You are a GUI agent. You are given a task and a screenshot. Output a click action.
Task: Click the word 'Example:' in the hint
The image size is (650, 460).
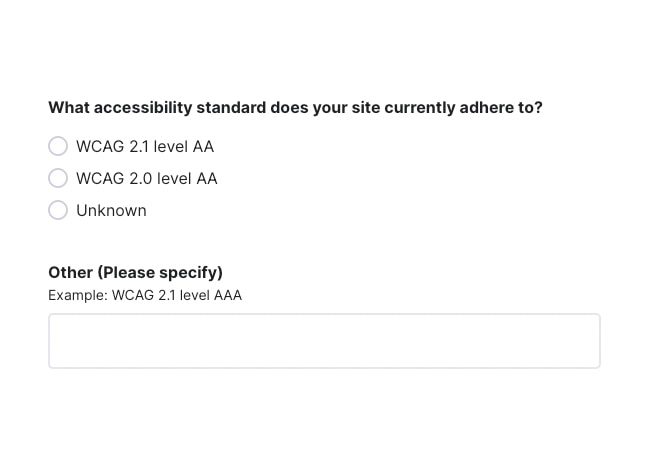pos(77,295)
